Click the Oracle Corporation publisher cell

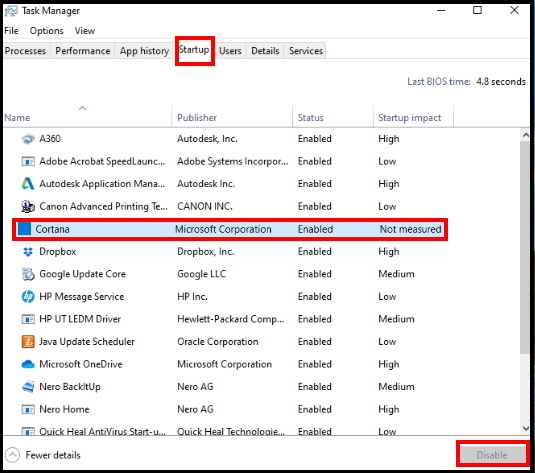(218, 342)
